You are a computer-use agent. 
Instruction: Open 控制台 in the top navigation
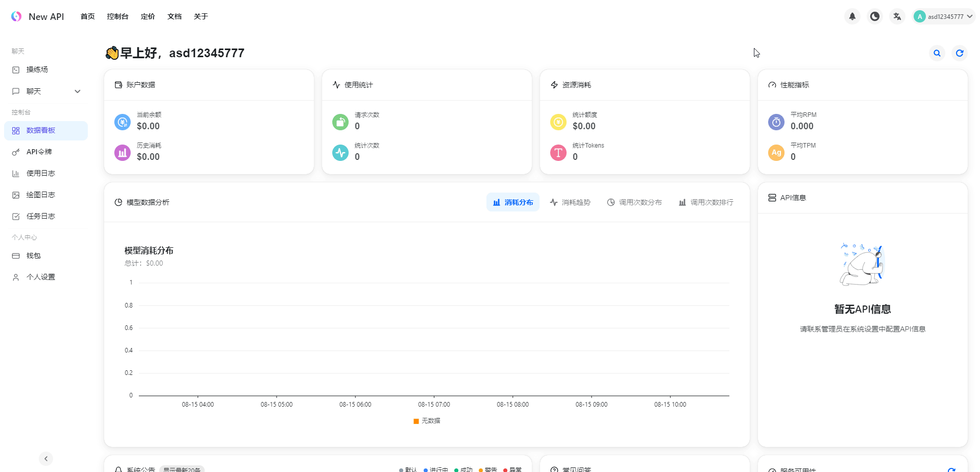[x=117, y=16]
